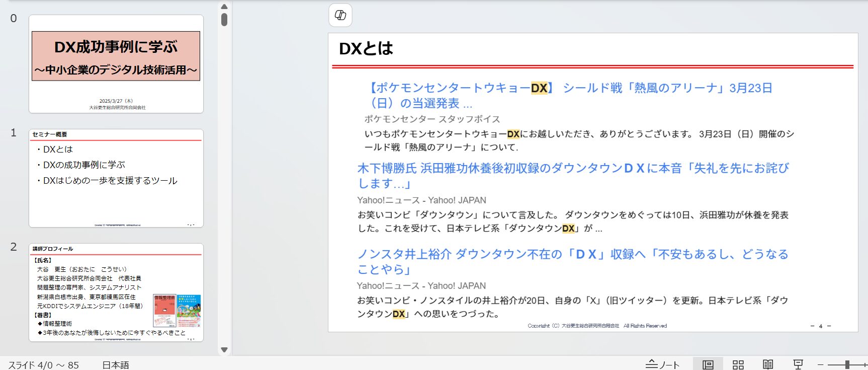Select slide 1 セミナー概要 thumbnail
The width and height of the screenshot is (868, 370).
coord(116,178)
